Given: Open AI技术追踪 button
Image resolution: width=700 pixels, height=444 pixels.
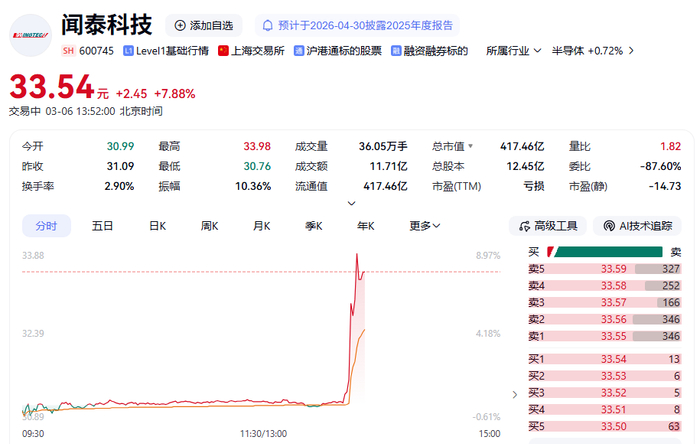Looking at the screenshot, I should click(x=637, y=226).
